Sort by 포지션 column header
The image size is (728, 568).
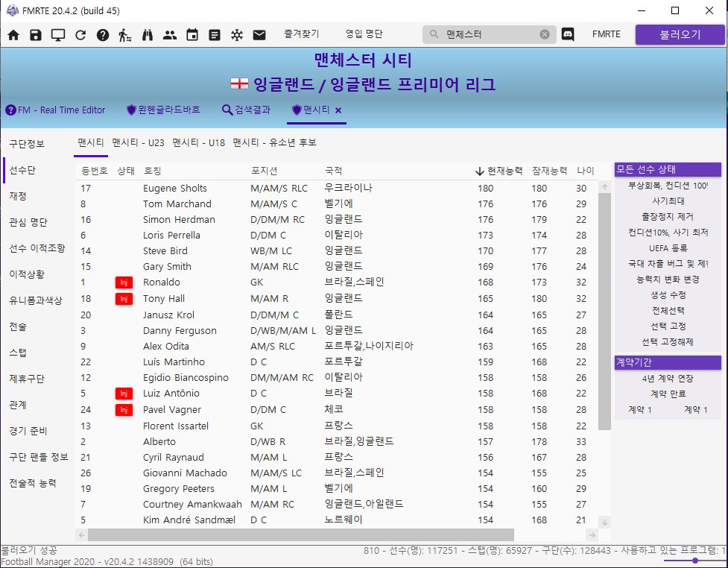point(265,171)
